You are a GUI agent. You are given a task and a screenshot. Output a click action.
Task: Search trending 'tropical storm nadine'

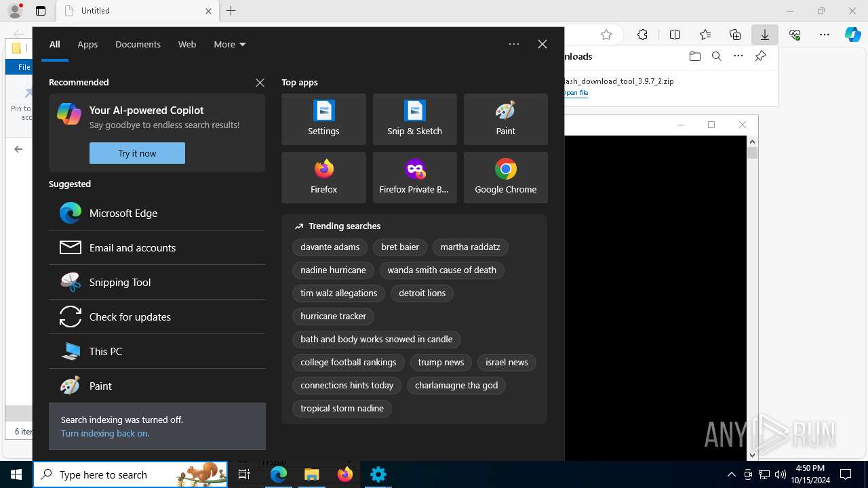pyautogui.click(x=342, y=409)
